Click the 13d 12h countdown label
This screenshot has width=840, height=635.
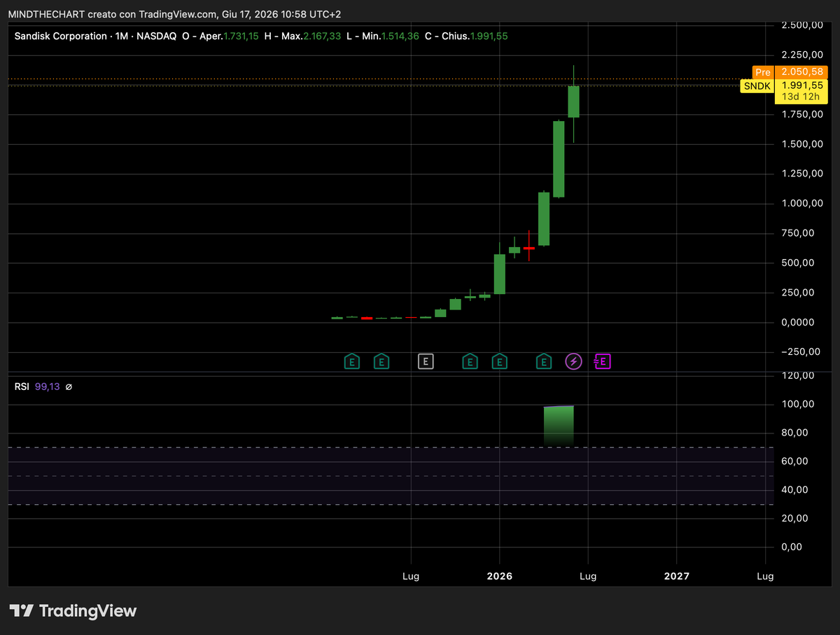802,97
